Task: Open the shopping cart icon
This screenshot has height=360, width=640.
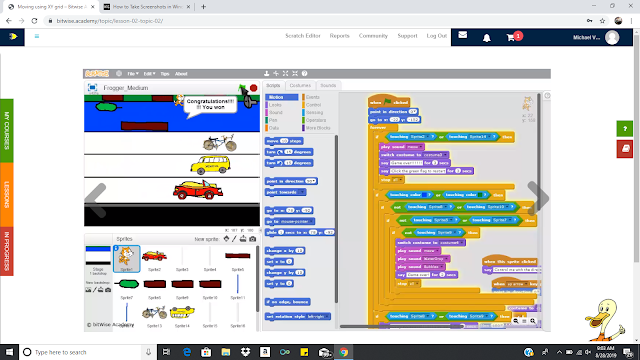Action: click(511, 38)
